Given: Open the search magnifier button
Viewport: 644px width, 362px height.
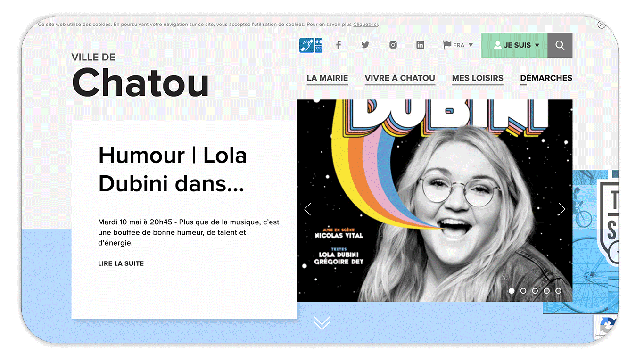Looking at the screenshot, I should [x=560, y=45].
